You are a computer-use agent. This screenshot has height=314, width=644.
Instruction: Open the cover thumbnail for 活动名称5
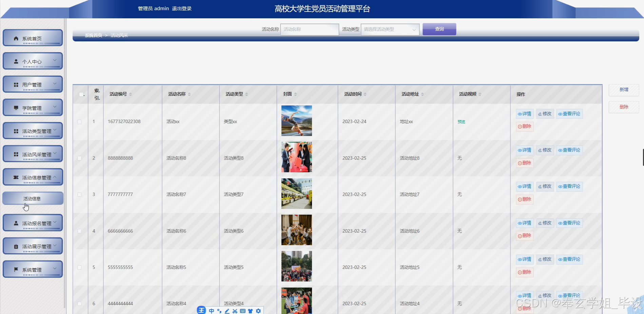pyautogui.click(x=296, y=266)
